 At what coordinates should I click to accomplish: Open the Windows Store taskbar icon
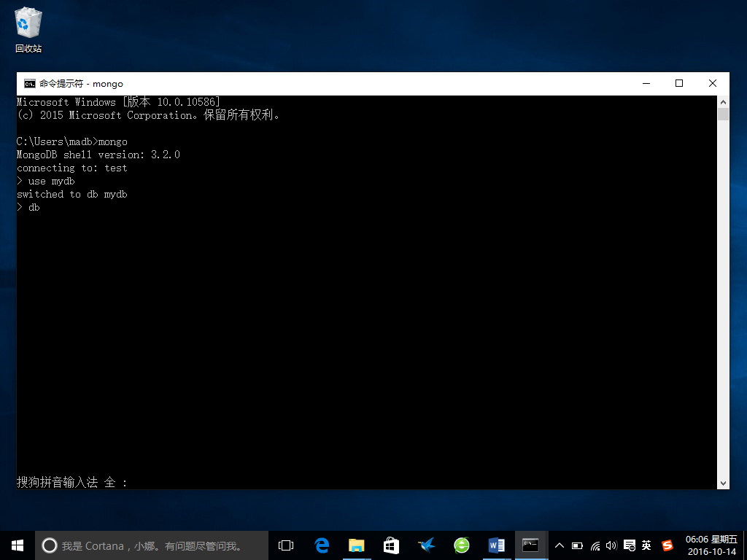click(391, 545)
